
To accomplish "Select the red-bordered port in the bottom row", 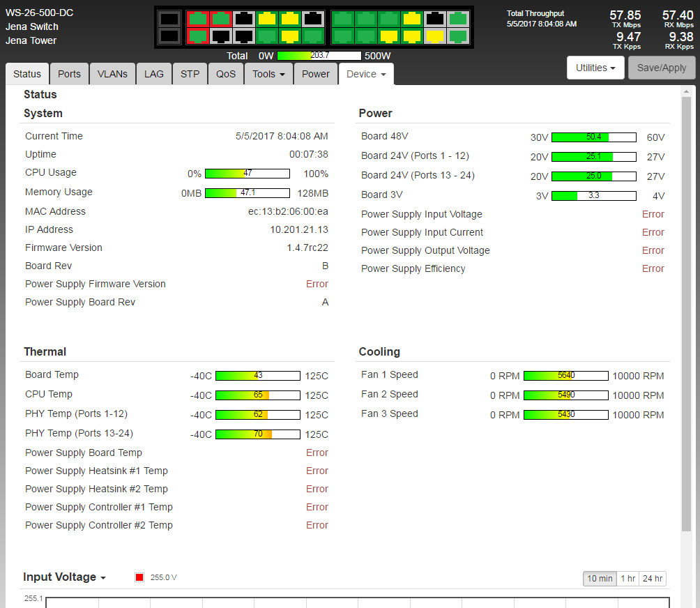I will click(x=198, y=36).
